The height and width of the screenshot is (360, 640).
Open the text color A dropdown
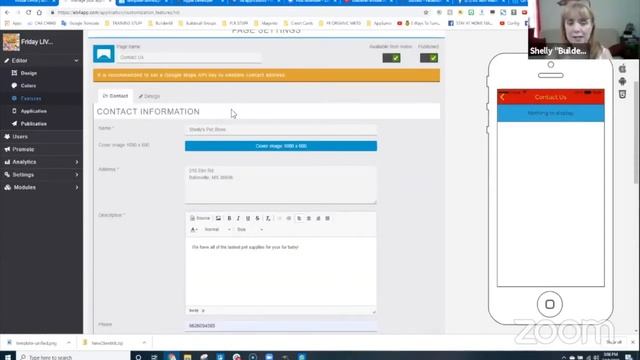point(194,229)
